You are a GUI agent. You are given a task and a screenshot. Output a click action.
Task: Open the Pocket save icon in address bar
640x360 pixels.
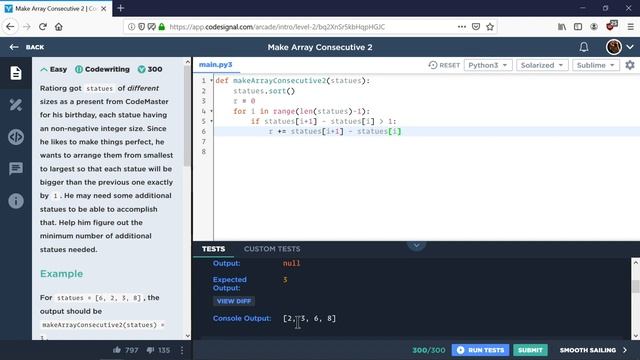476,27
